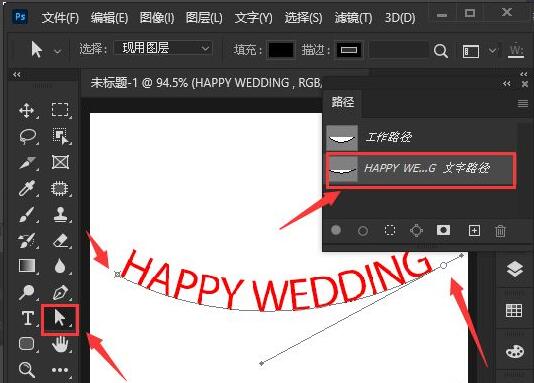Open the 滤镜(T) menu
The height and width of the screenshot is (383, 534).
point(353,17)
